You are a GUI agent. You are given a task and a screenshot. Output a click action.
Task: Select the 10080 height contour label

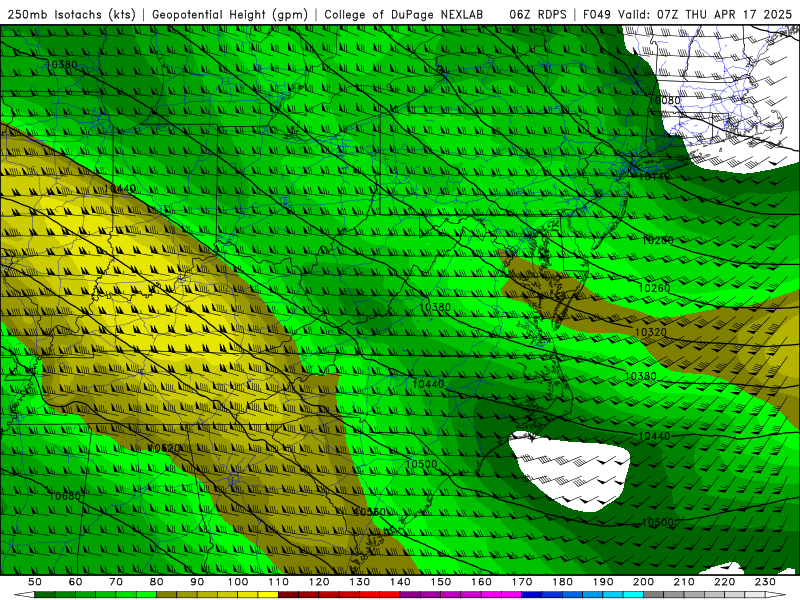665,100
